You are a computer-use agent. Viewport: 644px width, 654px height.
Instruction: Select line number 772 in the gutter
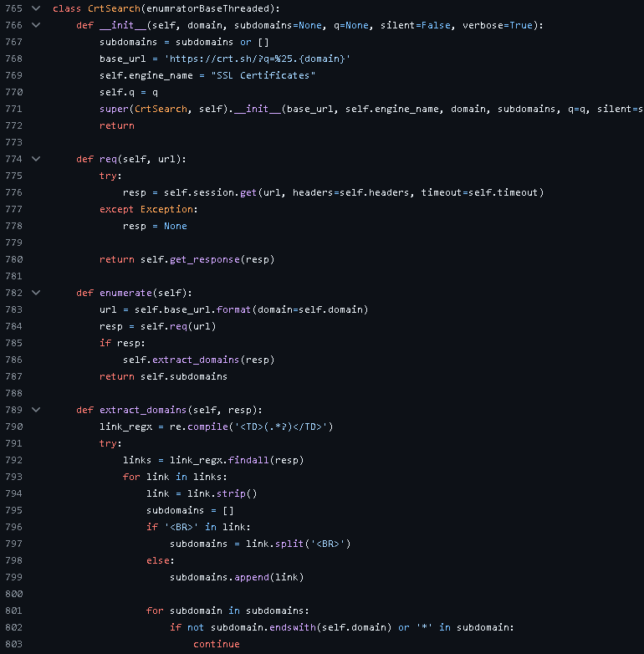pyautogui.click(x=13, y=125)
